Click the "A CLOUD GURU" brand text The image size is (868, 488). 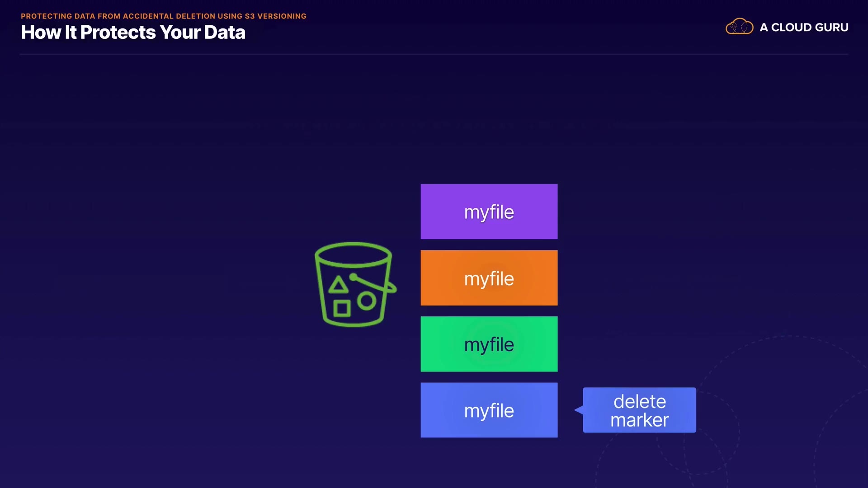[804, 28]
